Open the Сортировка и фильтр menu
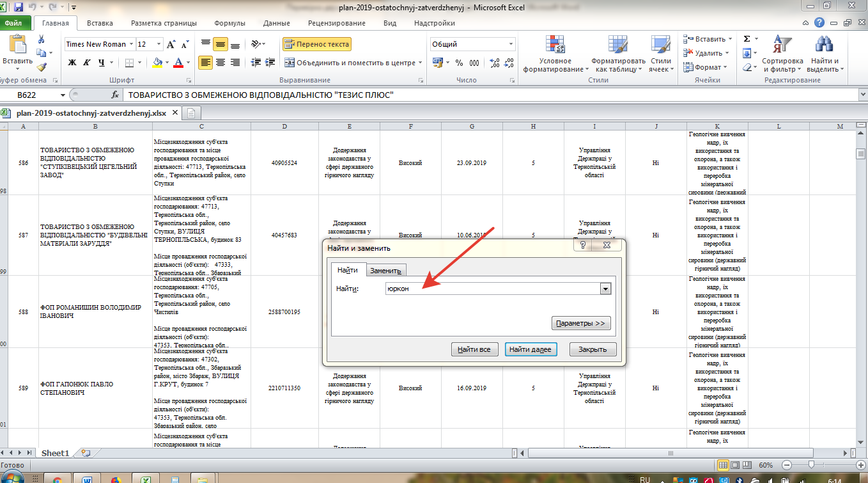The width and height of the screenshot is (868, 483). coord(782,54)
